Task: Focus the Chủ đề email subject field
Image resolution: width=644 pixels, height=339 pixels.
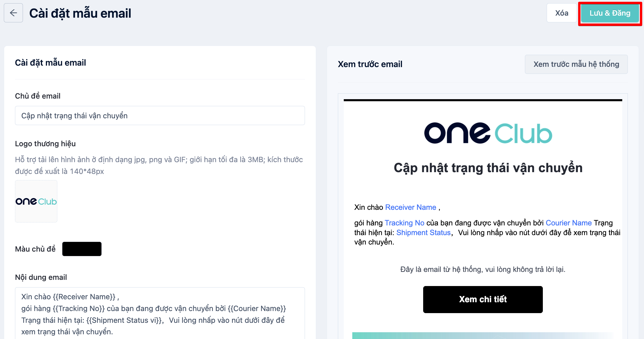Action: (x=160, y=116)
